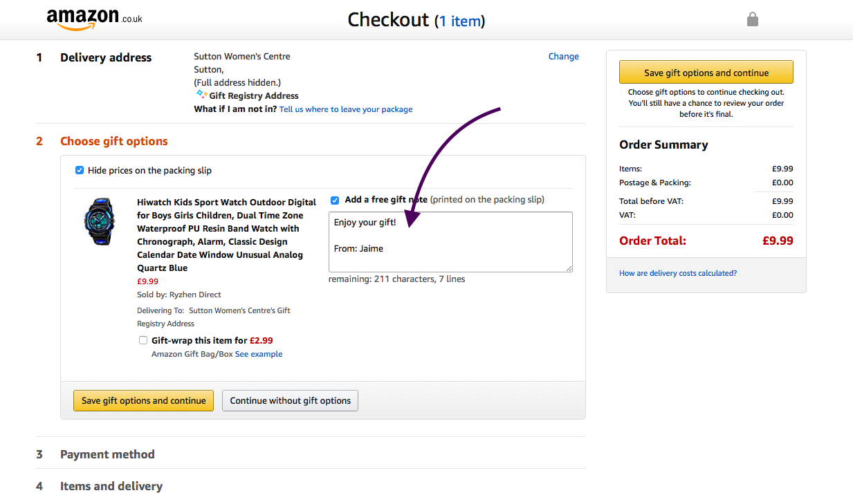853x504 pixels.
Task: Click the Amazon.co.uk logo
Action: click(x=94, y=19)
